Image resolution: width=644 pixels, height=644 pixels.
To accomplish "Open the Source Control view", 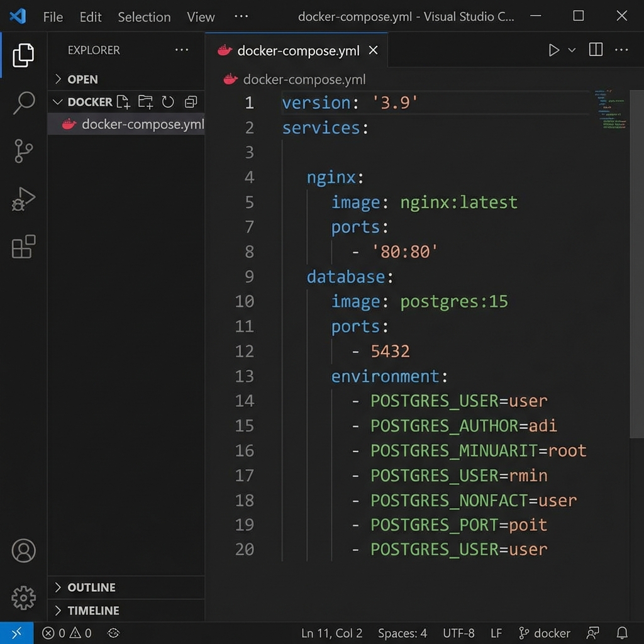I will tap(23, 151).
